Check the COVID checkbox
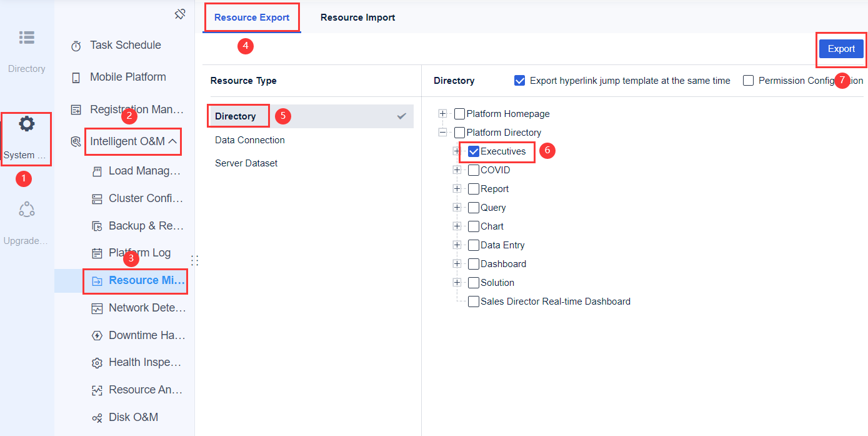868x436 pixels. pos(474,170)
